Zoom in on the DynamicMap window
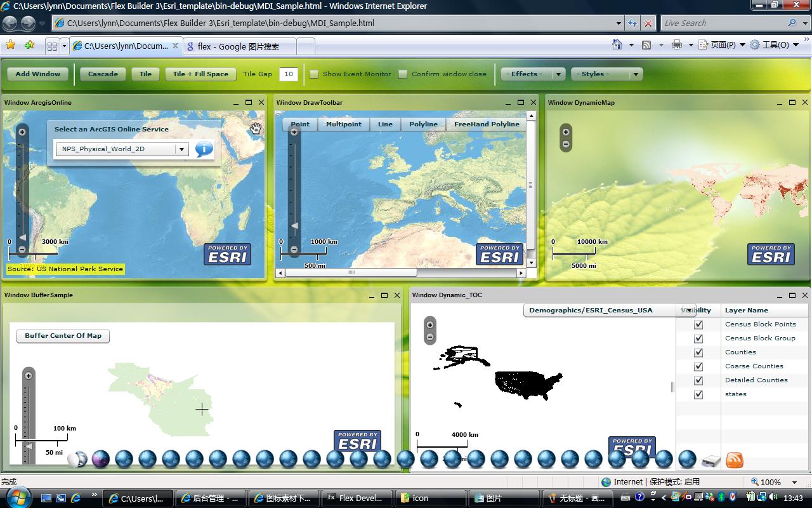The height and width of the screenshot is (508, 812). (566, 132)
